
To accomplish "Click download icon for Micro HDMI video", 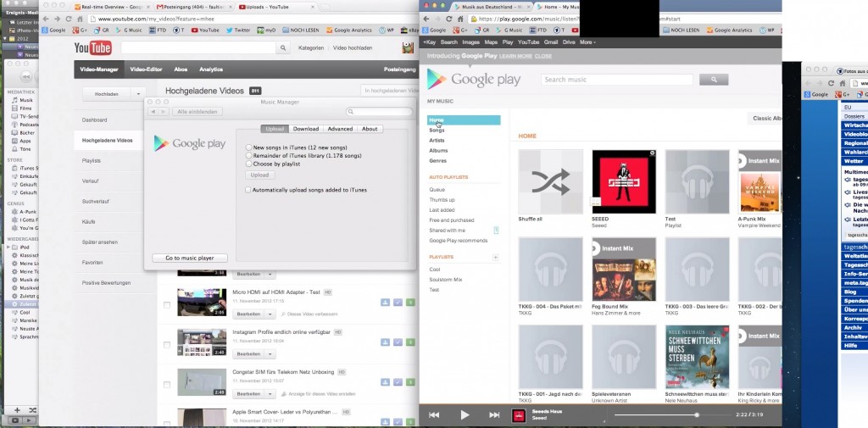I will [386, 303].
